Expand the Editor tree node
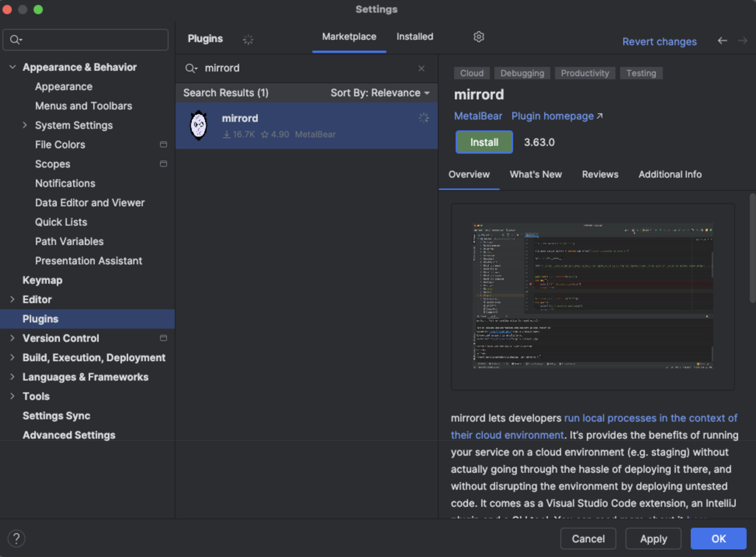The width and height of the screenshot is (756, 557). [13, 299]
